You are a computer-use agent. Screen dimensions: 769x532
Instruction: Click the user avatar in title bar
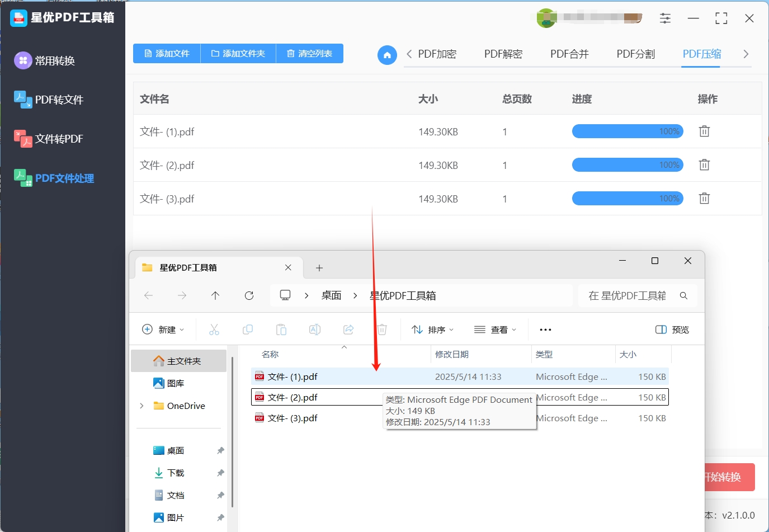point(546,18)
